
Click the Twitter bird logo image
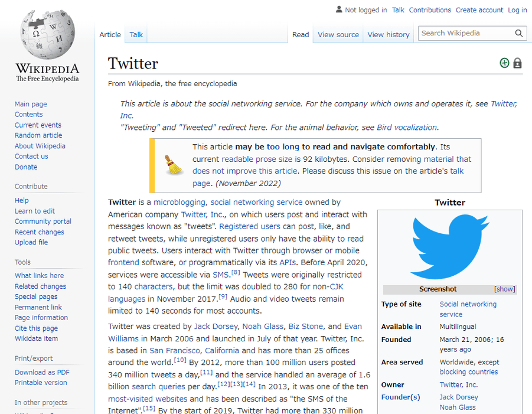click(x=450, y=247)
